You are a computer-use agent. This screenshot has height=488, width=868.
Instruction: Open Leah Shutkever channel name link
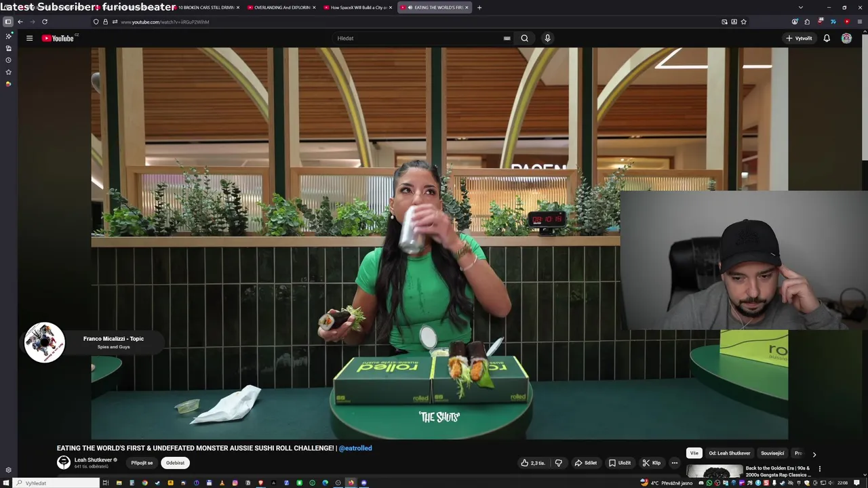click(93, 460)
